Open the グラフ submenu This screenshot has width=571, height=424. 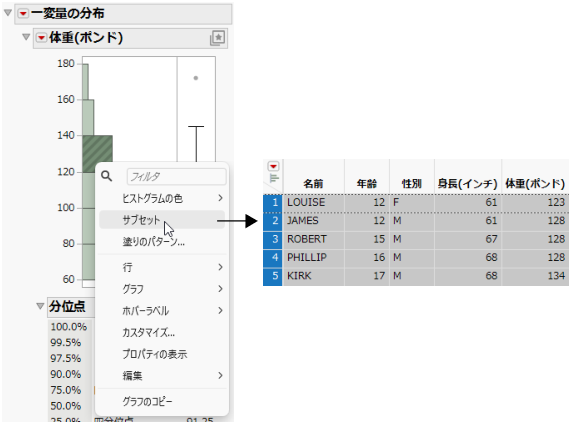[162, 289]
